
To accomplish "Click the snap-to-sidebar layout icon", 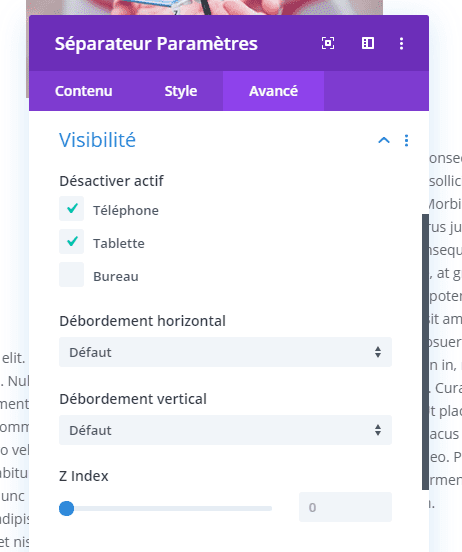I will pyautogui.click(x=368, y=43).
